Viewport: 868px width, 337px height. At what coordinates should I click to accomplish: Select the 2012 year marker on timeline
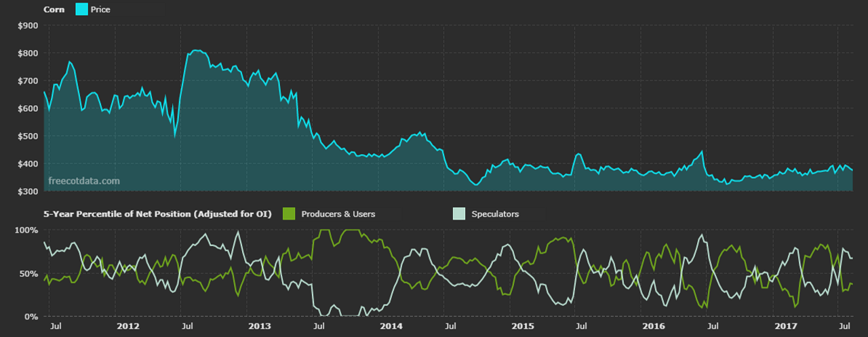click(127, 327)
